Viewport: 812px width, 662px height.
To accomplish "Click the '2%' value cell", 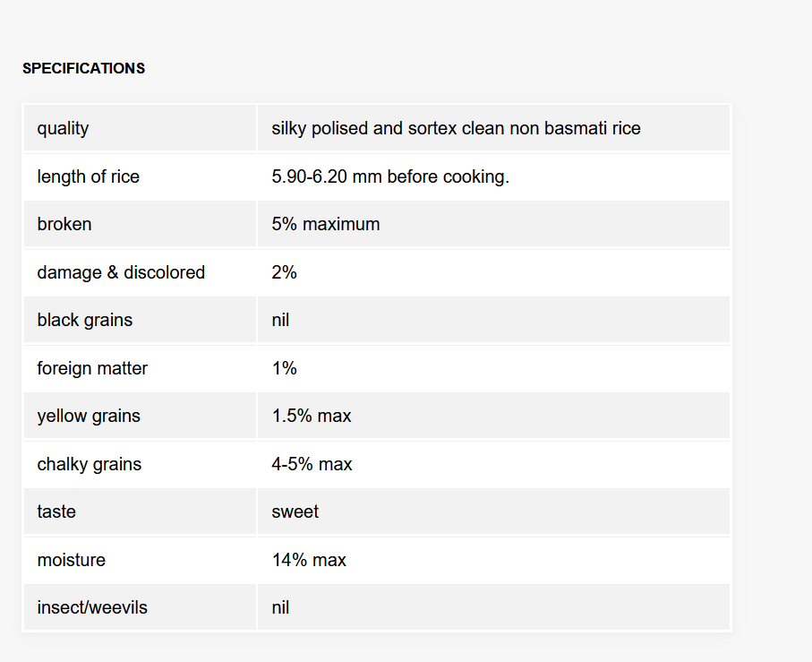I will [493, 272].
